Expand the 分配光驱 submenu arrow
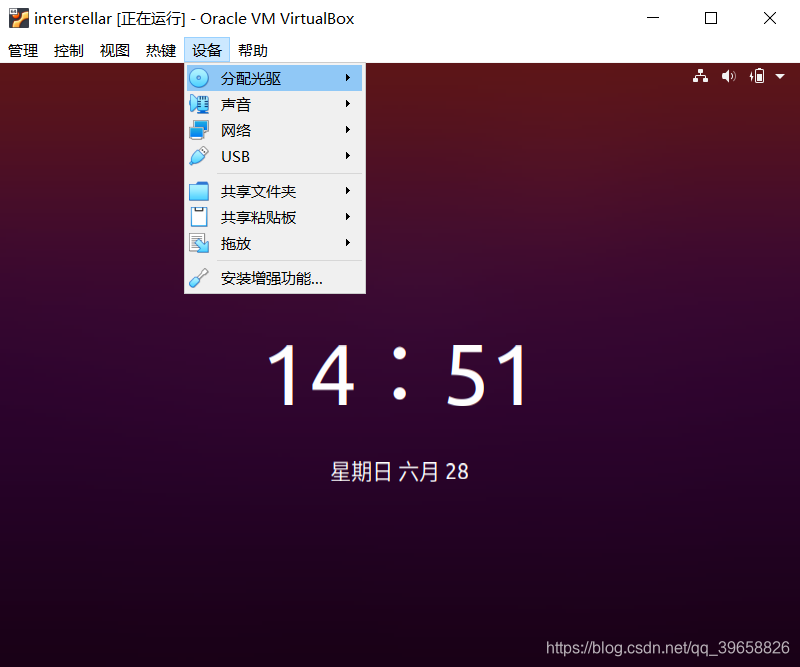800x667 pixels. pyautogui.click(x=348, y=77)
